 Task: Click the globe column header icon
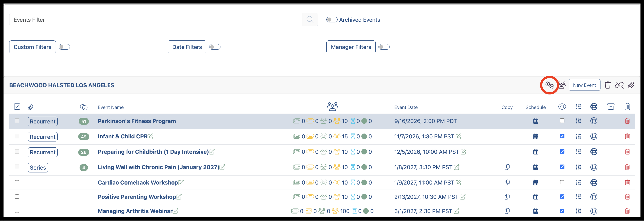[594, 107]
